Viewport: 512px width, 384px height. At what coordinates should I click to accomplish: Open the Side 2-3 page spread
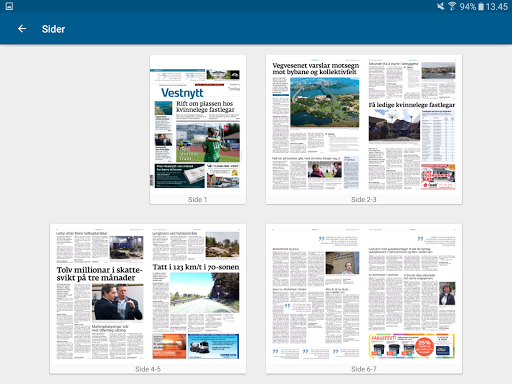pyautogui.click(x=364, y=129)
